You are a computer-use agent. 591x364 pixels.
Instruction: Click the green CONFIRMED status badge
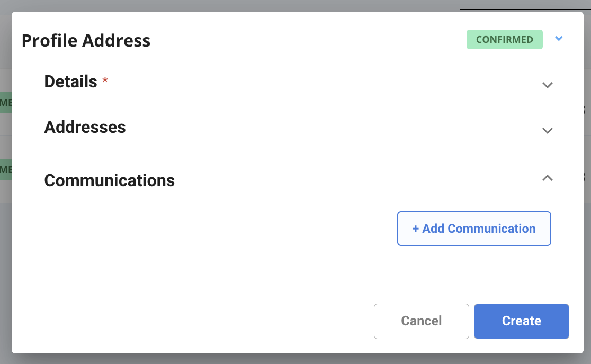point(504,40)
